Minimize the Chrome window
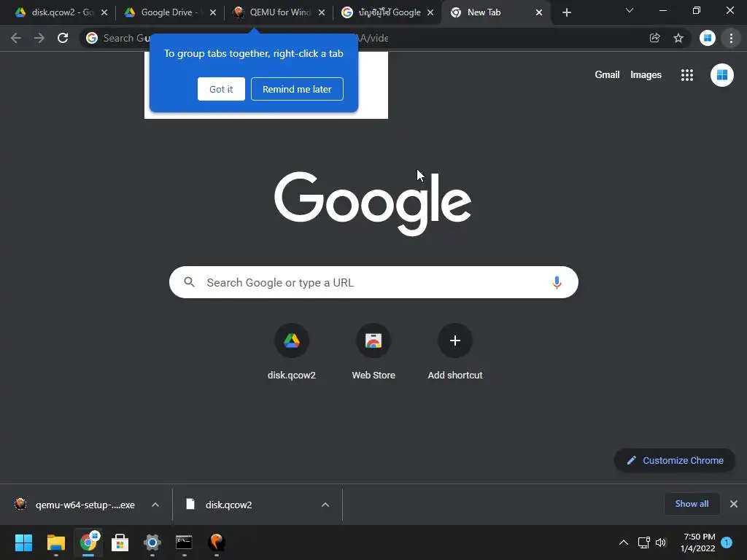 point(662,10)
